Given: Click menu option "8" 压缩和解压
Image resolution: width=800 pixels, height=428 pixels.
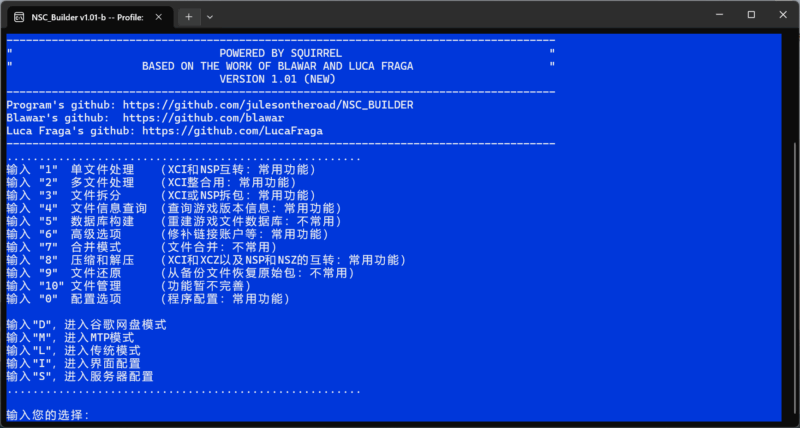Looking at the screenshot, I should coord(207,260).
